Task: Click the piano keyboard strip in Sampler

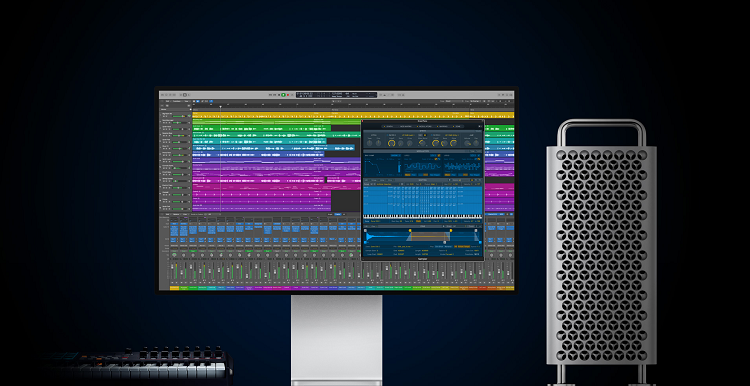Action: pos(422,217)
